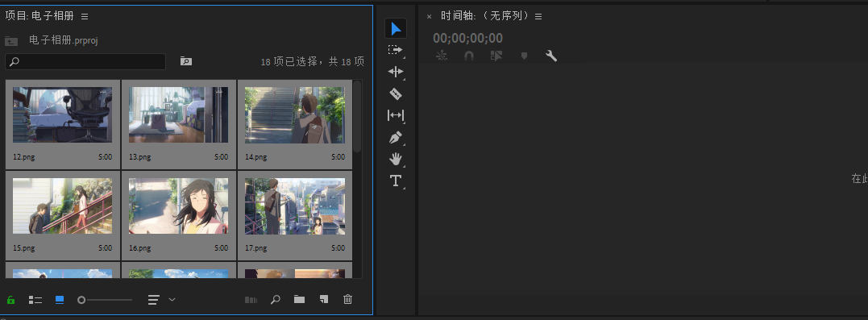Select the Track Select Forward tool
868x320 pixels.
tap(395, 50)
